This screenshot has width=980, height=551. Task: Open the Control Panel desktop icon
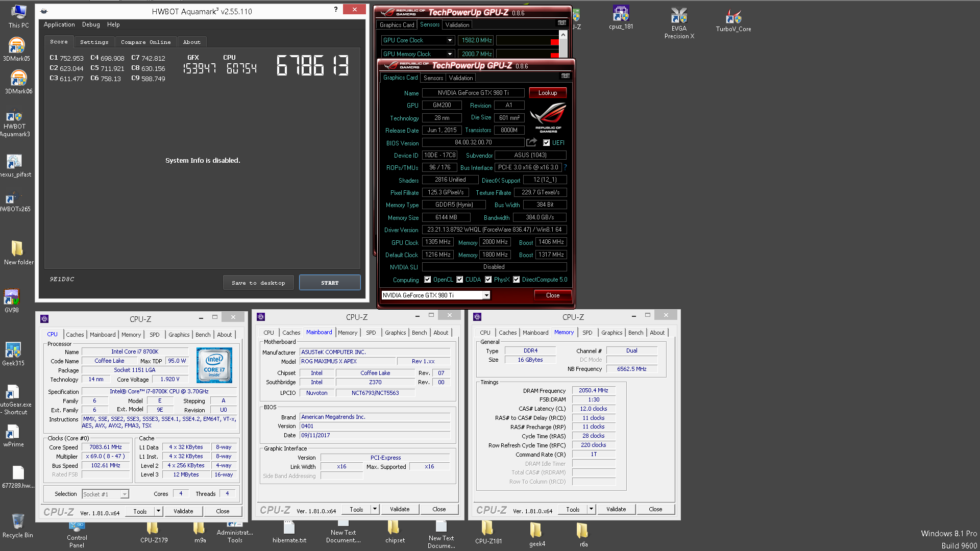click(77, 535)
